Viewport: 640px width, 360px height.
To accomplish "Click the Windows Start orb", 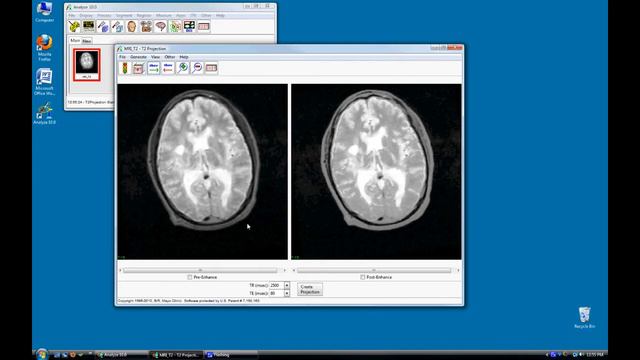I will click(x=42, y=355).
